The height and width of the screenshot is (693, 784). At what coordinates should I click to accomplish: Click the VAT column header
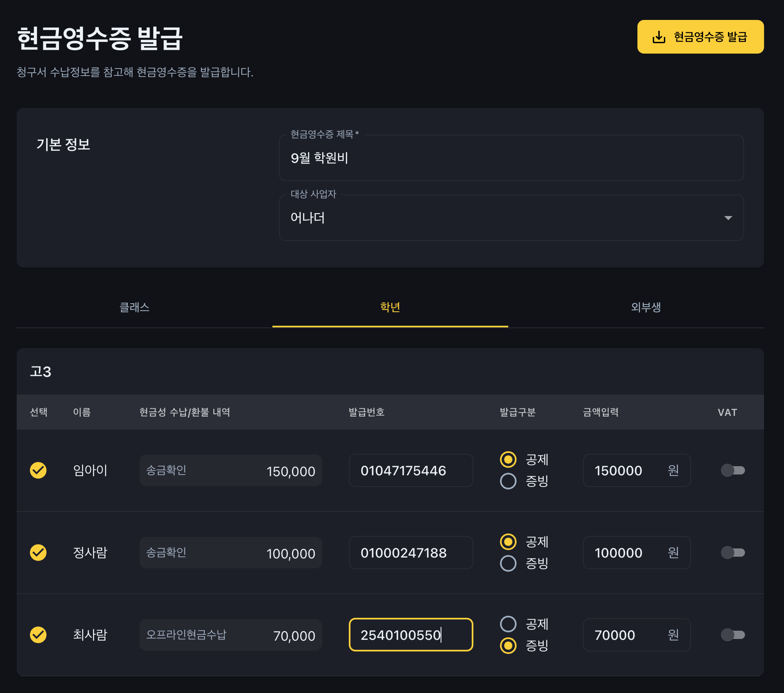[728, 413]
